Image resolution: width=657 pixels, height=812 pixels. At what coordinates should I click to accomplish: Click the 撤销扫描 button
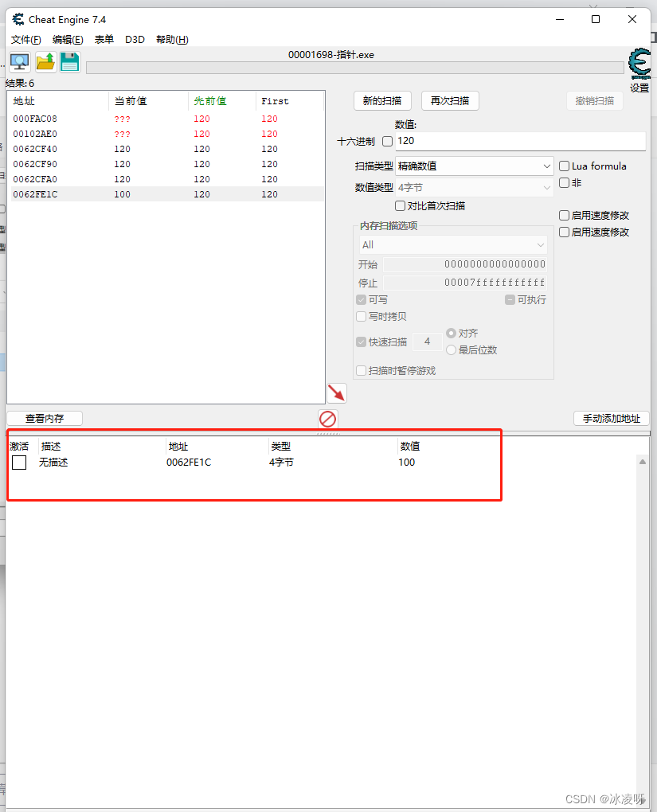[595, 101]
